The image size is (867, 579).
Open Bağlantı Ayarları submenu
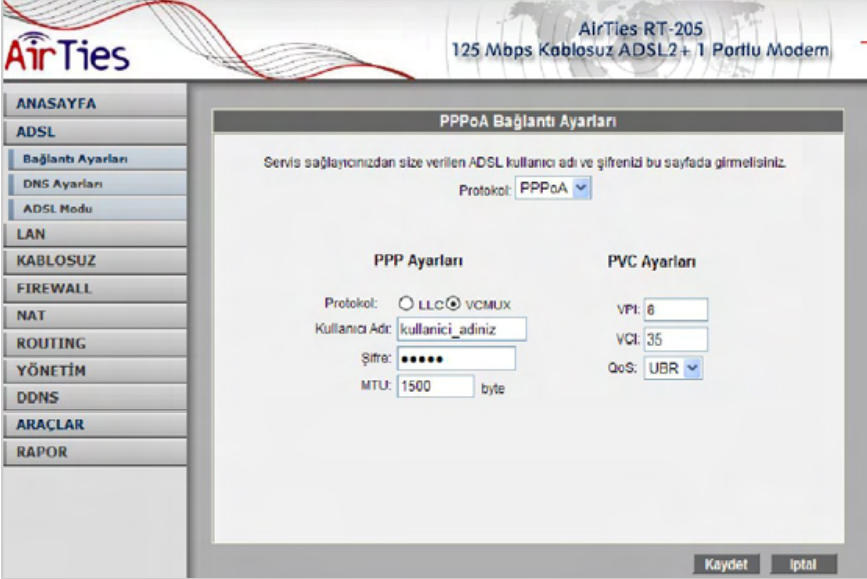tap(93, 158)
